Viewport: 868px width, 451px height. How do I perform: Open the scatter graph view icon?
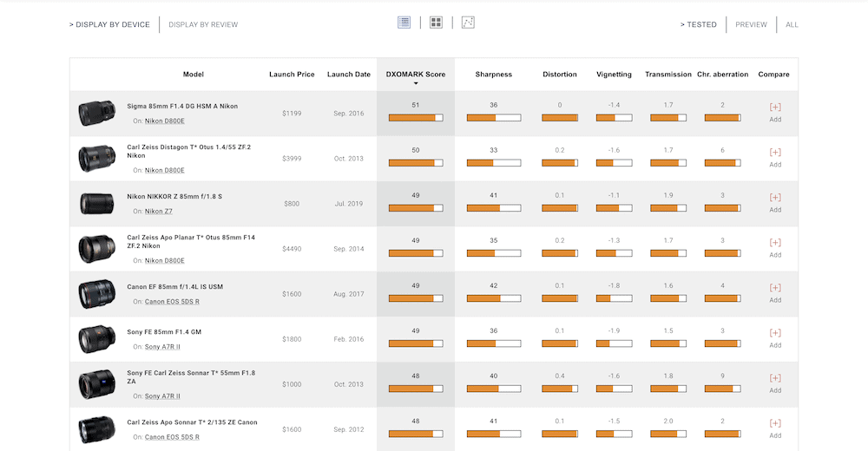[468, 23]
